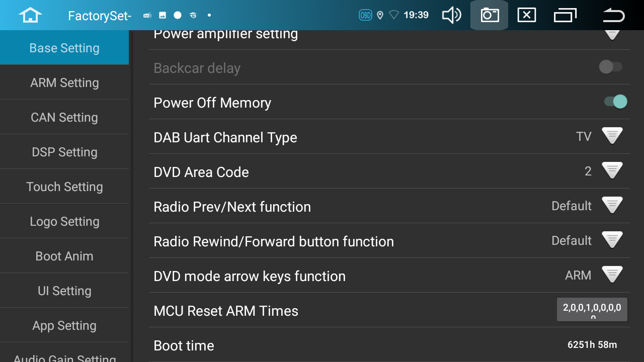Open the CAN Setting tab
644x362 pixels.
pos(64,117)
